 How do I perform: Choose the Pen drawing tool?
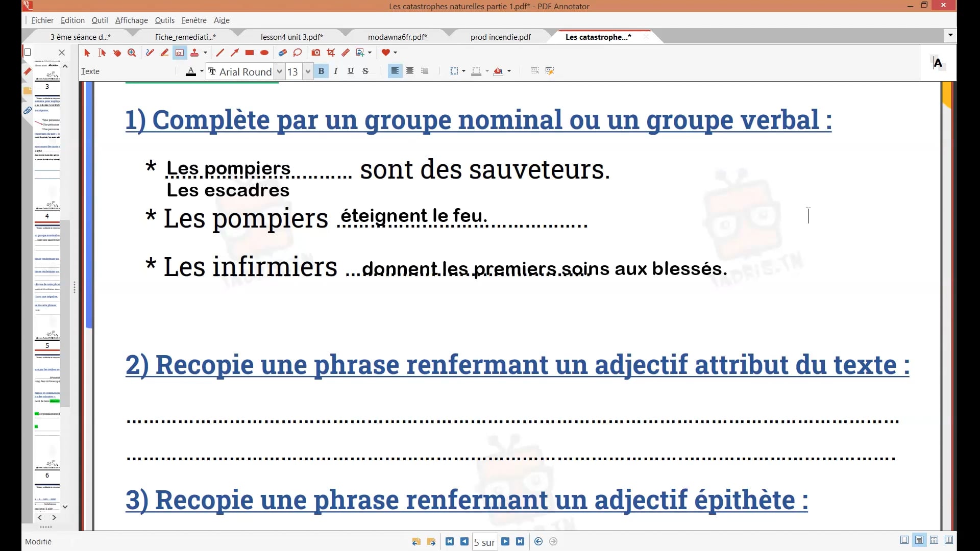point(150,53)
